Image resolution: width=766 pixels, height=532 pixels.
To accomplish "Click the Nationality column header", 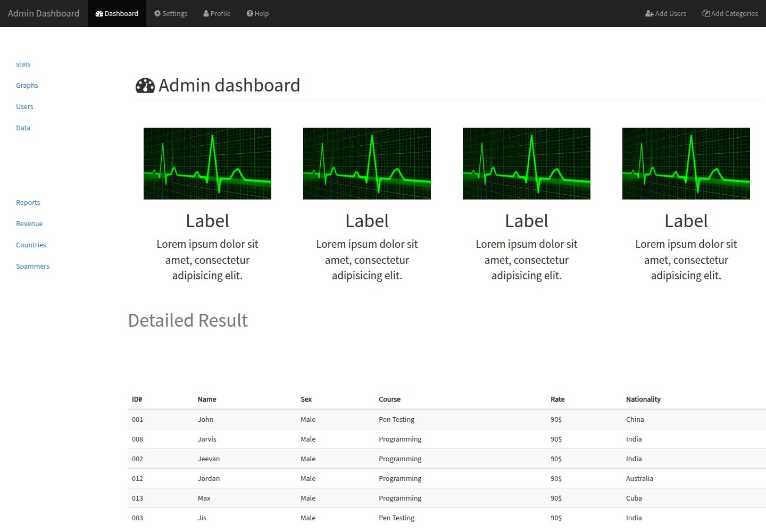I will coord(643,399).
